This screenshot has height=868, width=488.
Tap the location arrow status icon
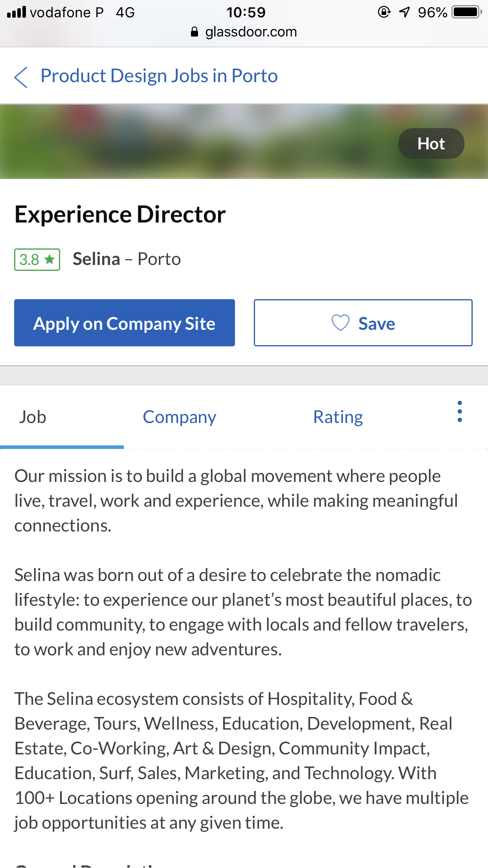click(404, 12)
